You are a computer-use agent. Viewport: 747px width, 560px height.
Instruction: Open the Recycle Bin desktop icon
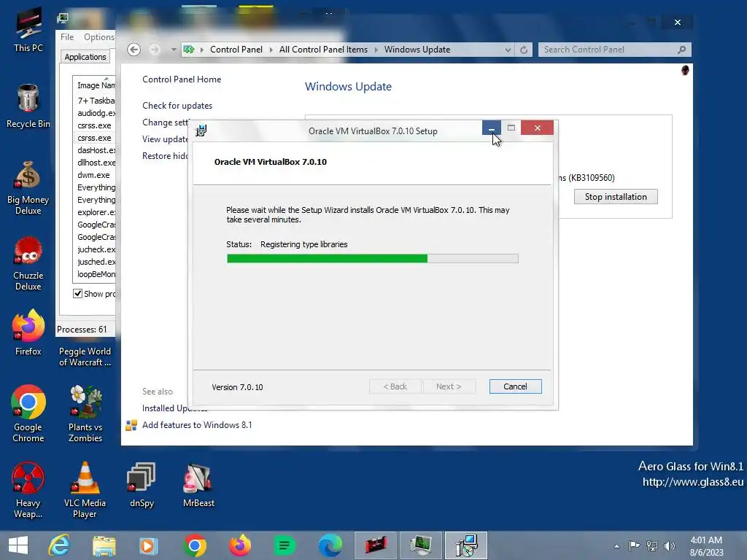click(28, 106)
